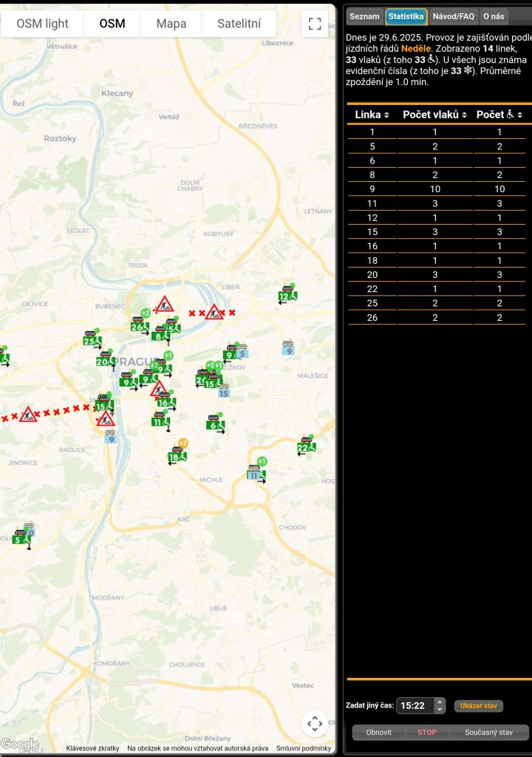Sort by wheelchair-accessible count column

tap(499, 115)
